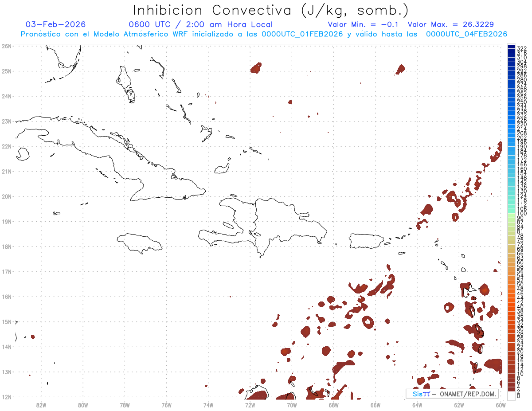The image size is (532, 411).
Task: Click the color scale value 100
Action: pos(522,213)
